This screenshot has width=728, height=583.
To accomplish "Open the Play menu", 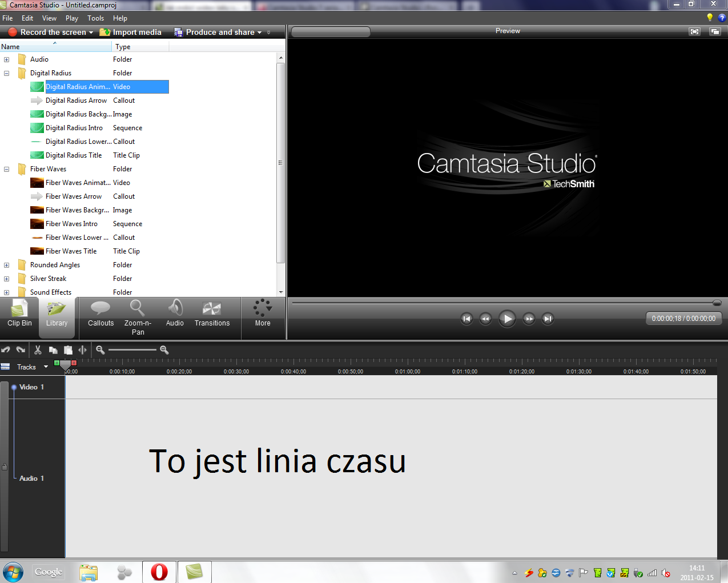I will click(72, 18).
